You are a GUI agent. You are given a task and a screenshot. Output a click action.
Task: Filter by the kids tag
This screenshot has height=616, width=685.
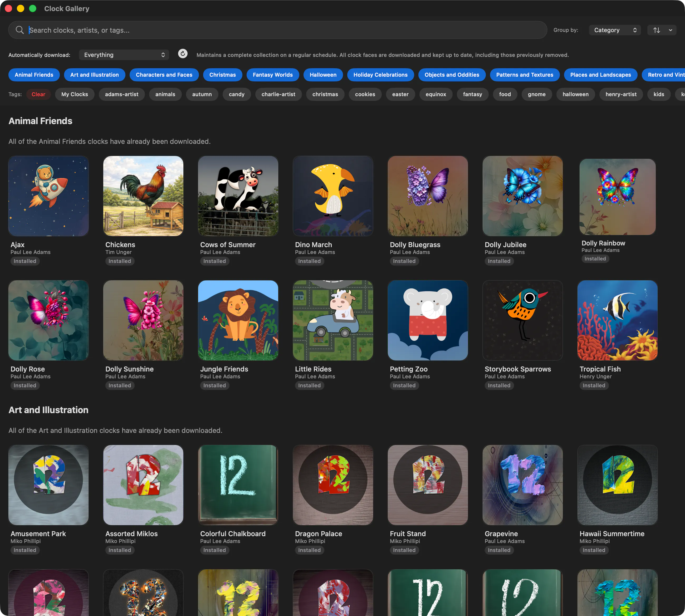[659, 94]
